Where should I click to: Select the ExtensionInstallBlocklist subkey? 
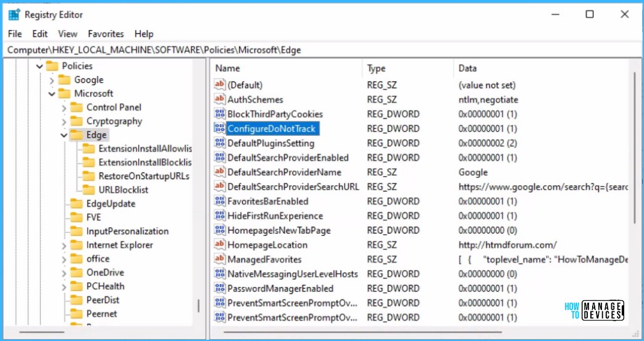[x=145, y=162]
